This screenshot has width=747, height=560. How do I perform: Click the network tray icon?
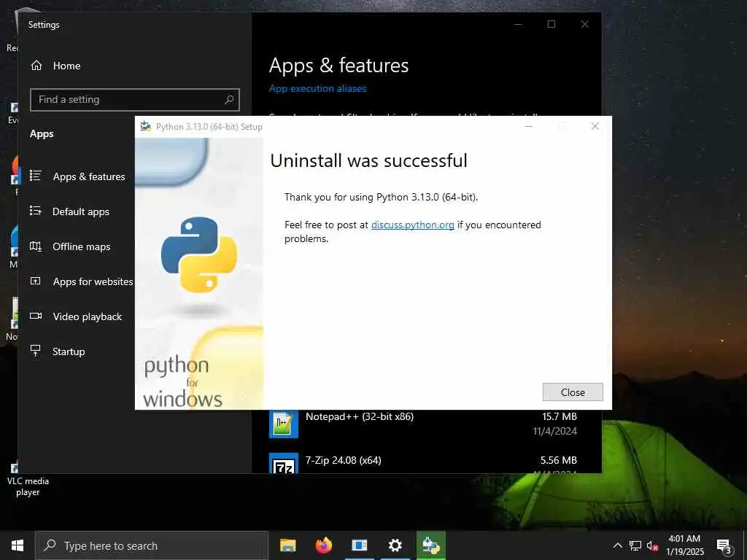click(635, 545)
